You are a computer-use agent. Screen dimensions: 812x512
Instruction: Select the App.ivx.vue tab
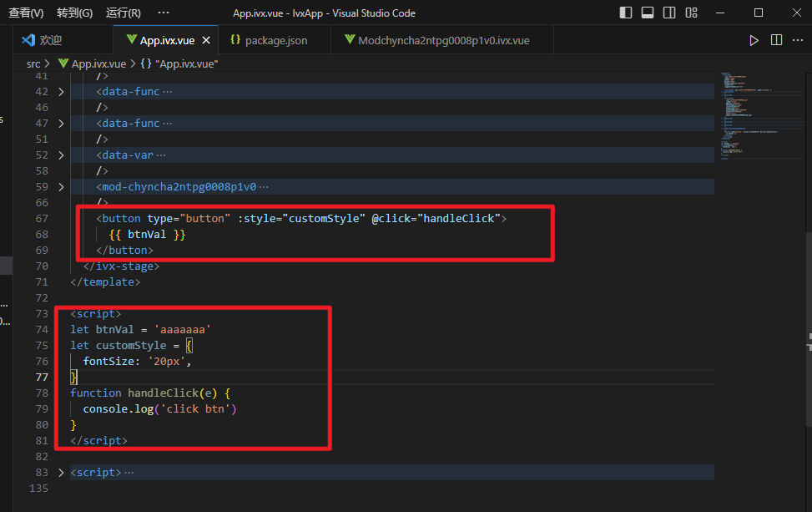coord(165,40)
